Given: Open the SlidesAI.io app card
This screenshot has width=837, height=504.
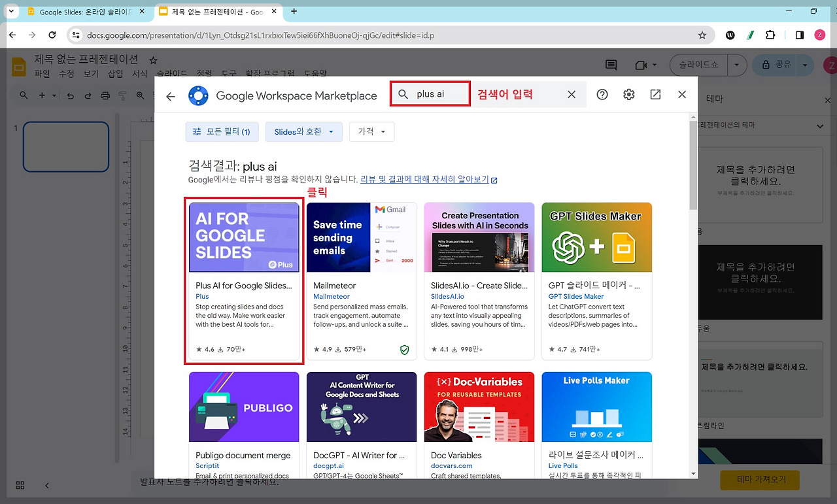Looking at the screenshot, I should [x=479, y=281].
